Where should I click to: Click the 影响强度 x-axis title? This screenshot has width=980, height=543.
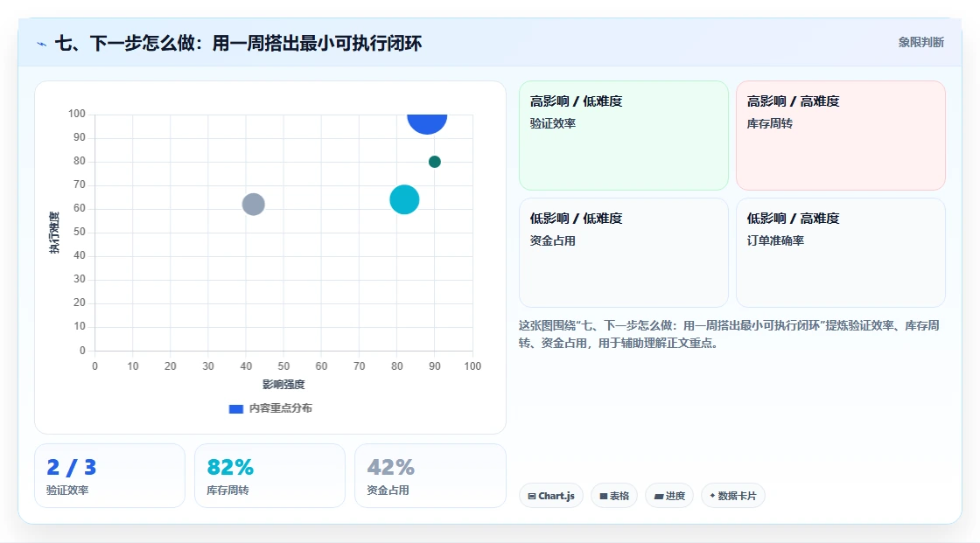[x=283, y=384]
